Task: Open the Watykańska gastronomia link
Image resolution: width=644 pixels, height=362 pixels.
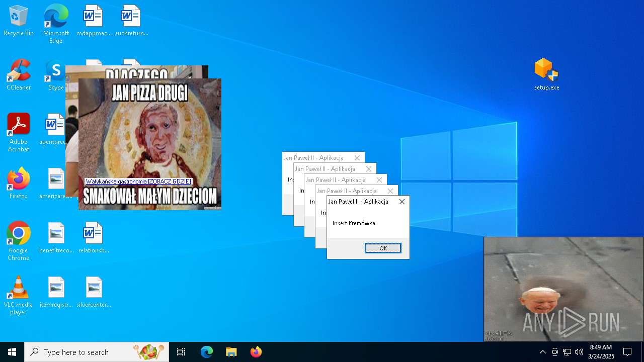Action: pos(138,182)
